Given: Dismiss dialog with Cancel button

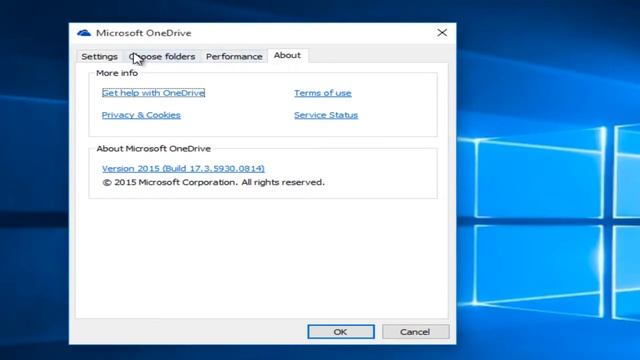Looking at the screenshot, I should coord(416,332).
